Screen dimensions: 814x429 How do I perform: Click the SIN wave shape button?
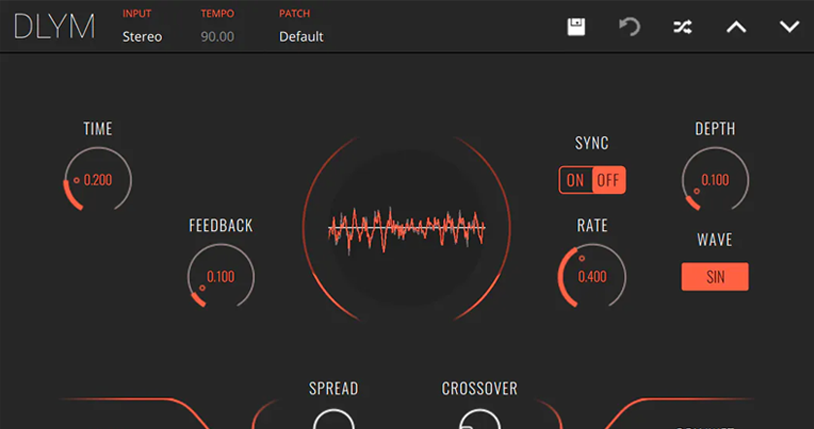pyautogui.click(x=715, y=277)
